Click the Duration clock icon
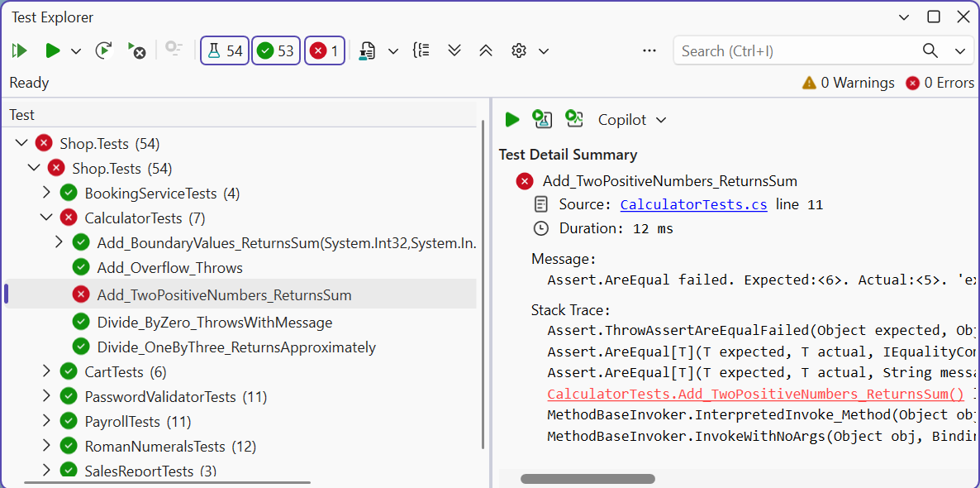This screenshot has width=980, height=488. pos(541,228)
